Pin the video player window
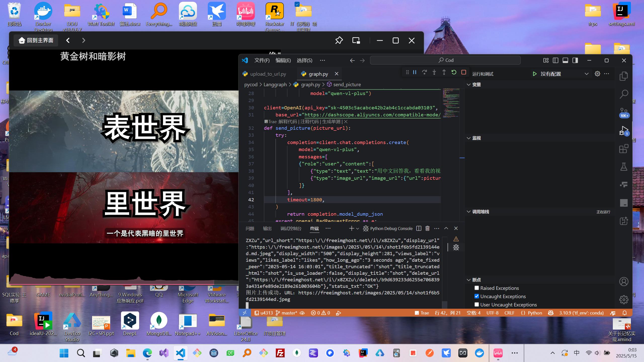Image resolution: width=644 pixels, height=362 pixels. pyautogui.click(x=339, y=40)
